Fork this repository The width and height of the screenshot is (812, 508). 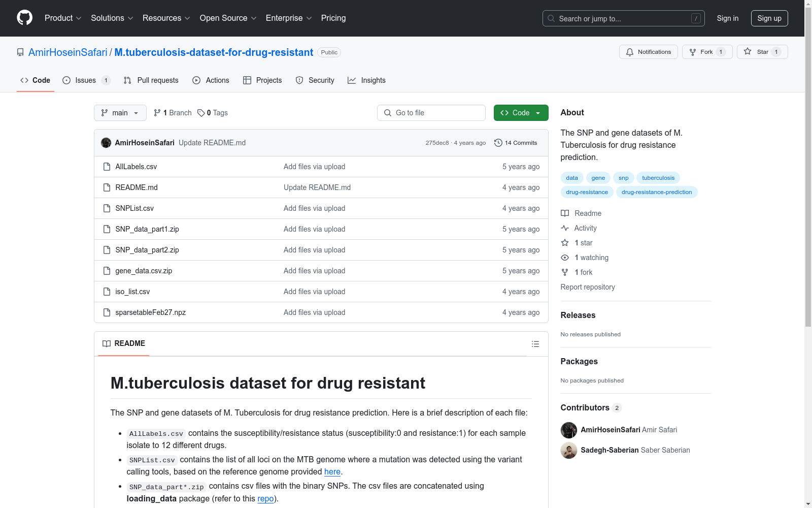point(707,52)
